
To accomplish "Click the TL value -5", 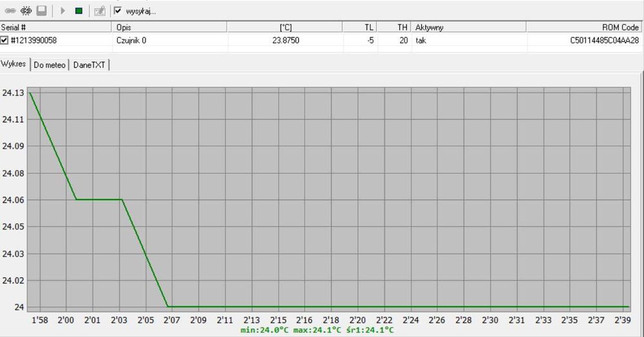I will coord(370,40).
